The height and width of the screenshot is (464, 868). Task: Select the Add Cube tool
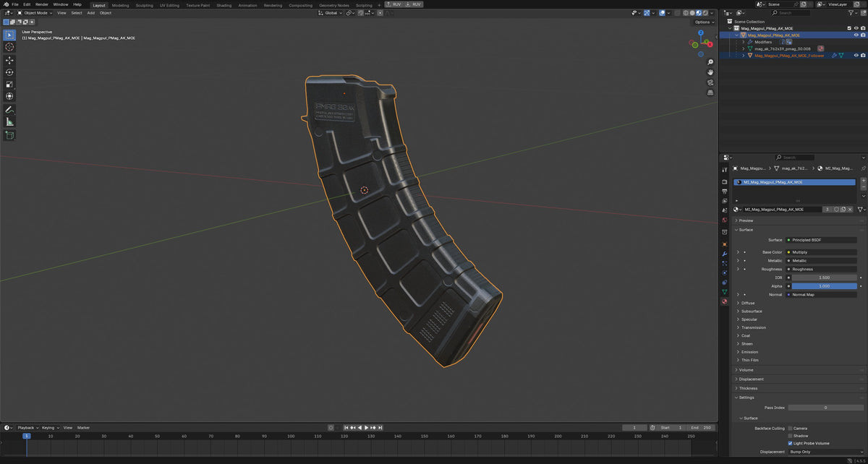click(9, 135)
